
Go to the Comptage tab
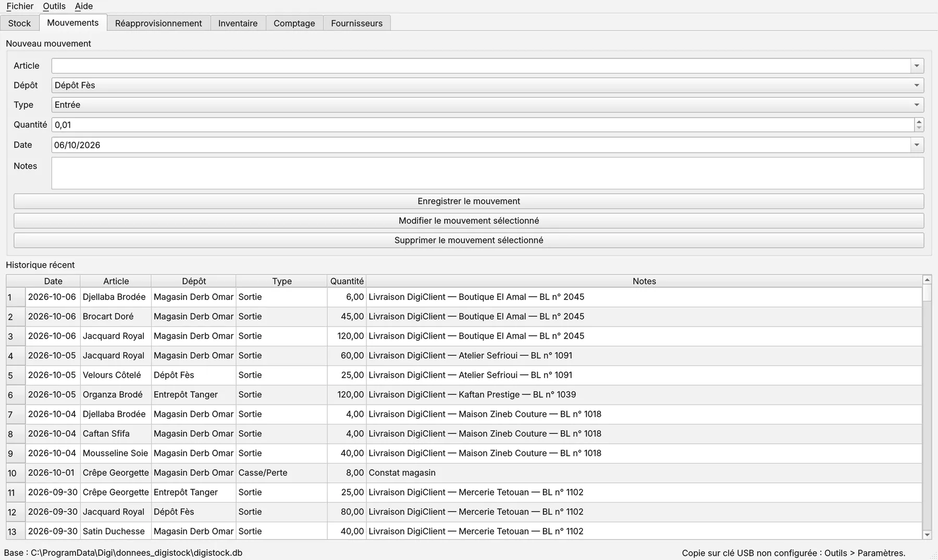click(x=294, y=23)
